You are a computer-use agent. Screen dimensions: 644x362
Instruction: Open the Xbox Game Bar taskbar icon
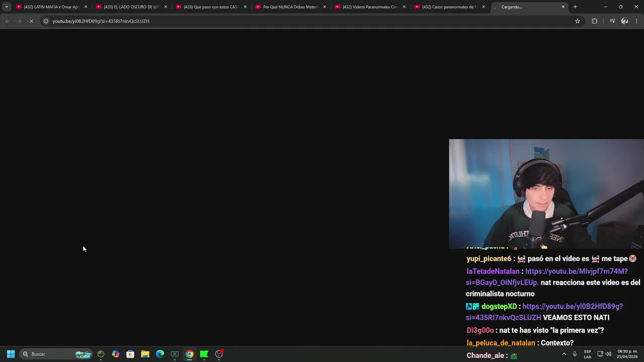pos(175,354)
